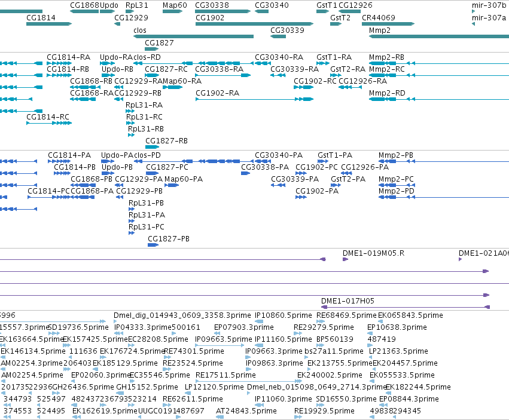Click the RE19929.5prime EST label
509x420 pixels.
pyautogui.click(x=324, y=411)
